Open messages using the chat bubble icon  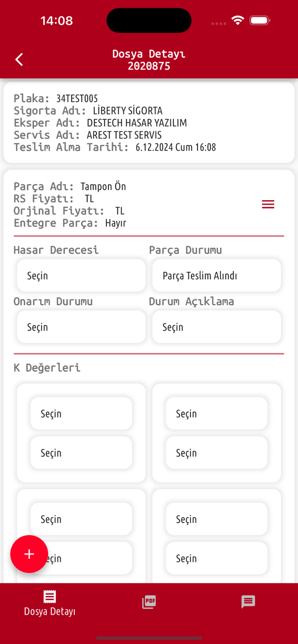pyautogui.click(x=248, y=602)
